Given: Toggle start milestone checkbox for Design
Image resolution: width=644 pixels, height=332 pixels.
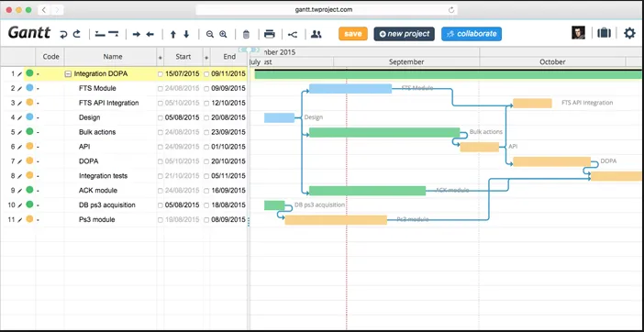Looking at the screenshot, I should (161, 117).
